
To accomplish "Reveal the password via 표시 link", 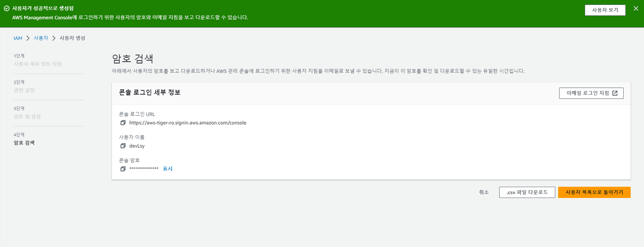I will coord(167,169).
